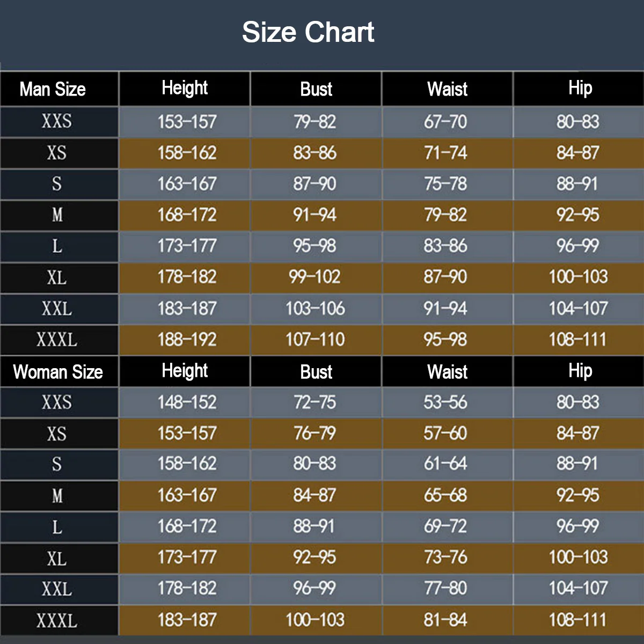Click the Man Size header cell

coord(53,89)
